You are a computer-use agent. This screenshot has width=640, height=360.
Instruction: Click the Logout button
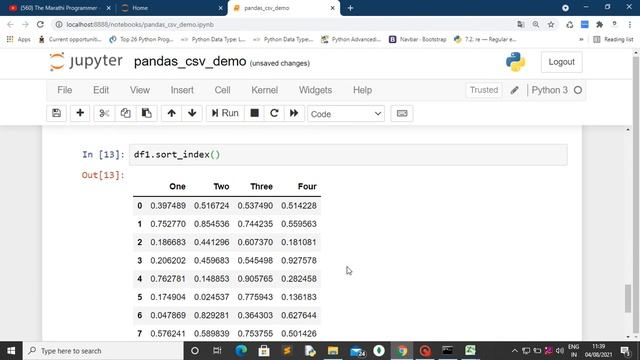coord(561,62)
